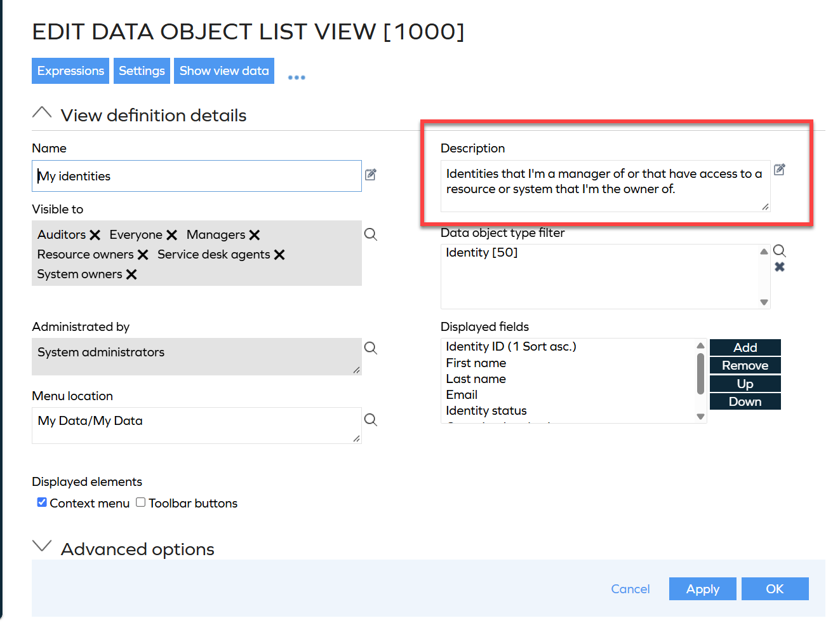Click the Apply button
840x625 pixels.
click(x=703, y=589)
